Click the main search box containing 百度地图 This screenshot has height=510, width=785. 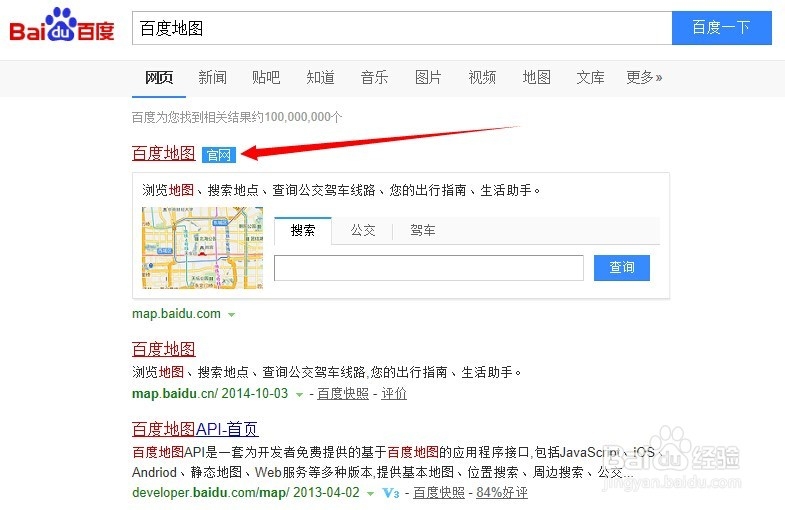(402, 29)
